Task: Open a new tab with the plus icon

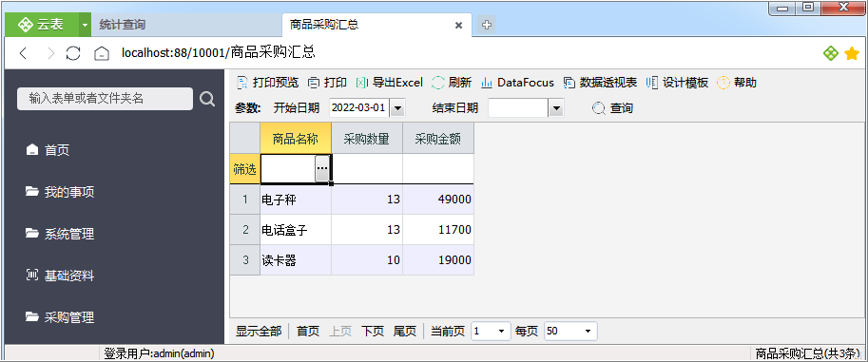Action: (487, 25)
